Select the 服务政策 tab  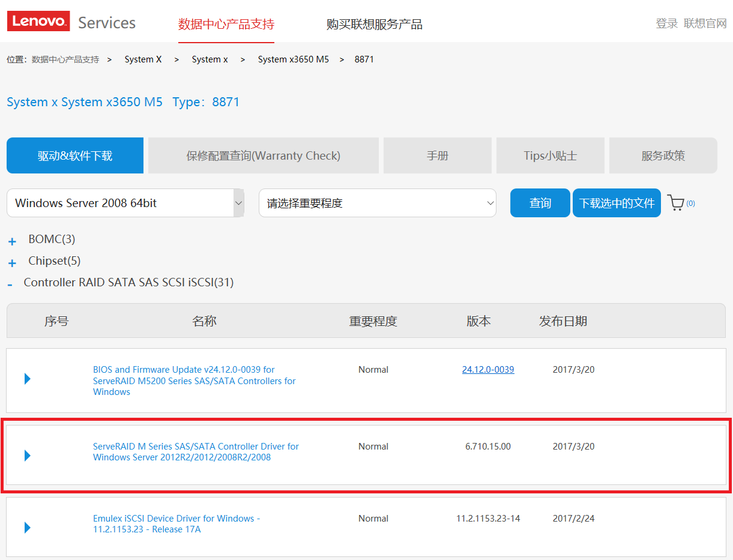click(663, 155)
